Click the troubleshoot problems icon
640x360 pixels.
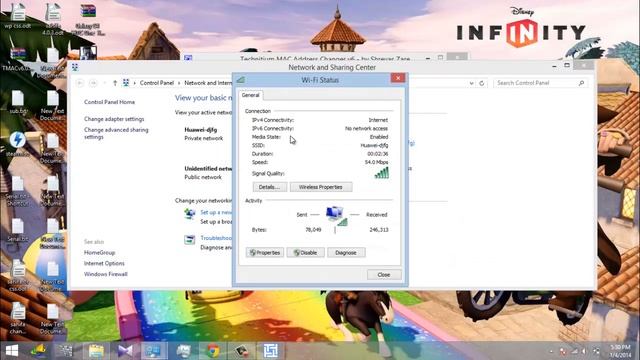(189, 240)
